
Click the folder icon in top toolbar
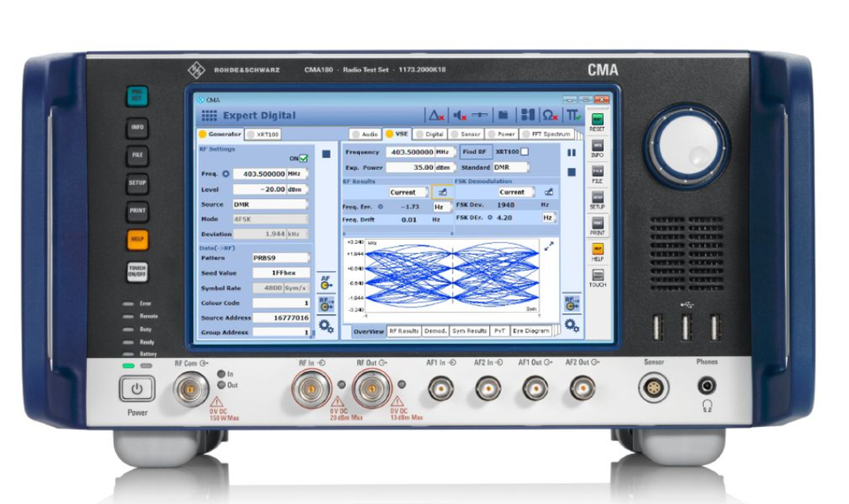503,115
